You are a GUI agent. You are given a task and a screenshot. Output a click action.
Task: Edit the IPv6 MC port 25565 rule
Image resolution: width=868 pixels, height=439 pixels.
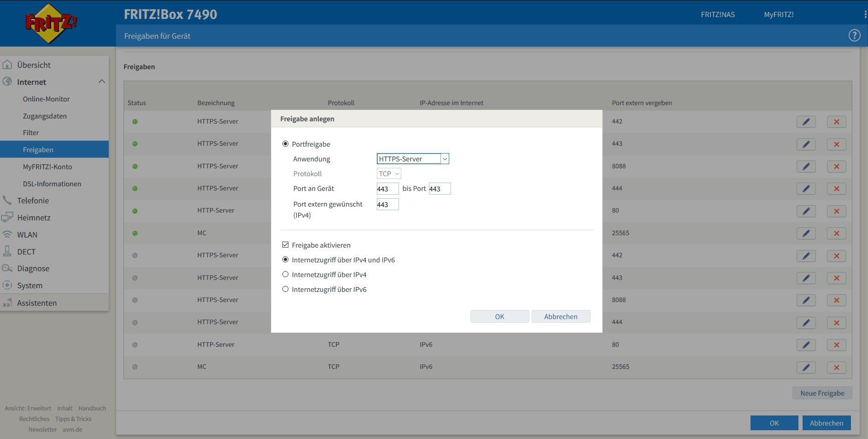806,368
